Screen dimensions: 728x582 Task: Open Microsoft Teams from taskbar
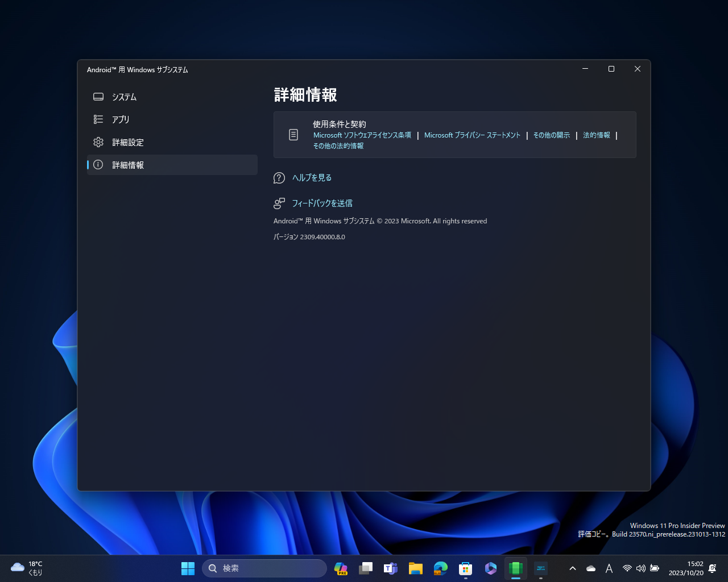click(391, 568)
